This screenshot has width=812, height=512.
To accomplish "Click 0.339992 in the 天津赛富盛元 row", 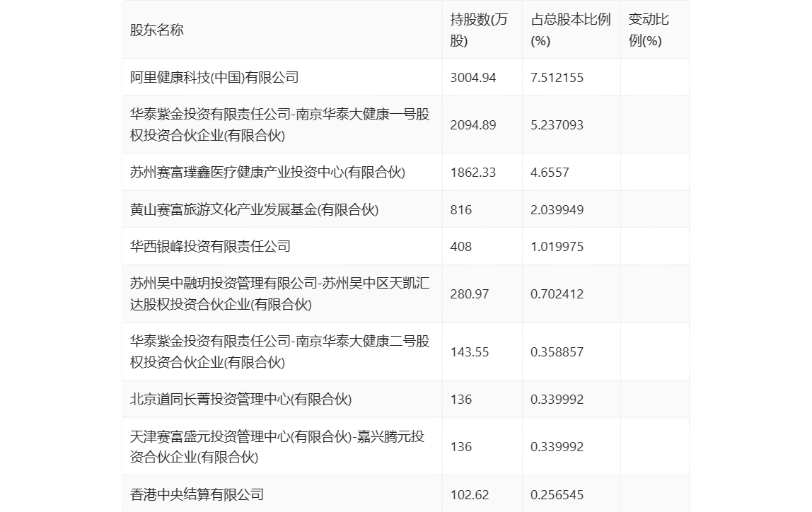I will (x=557, y=447).
